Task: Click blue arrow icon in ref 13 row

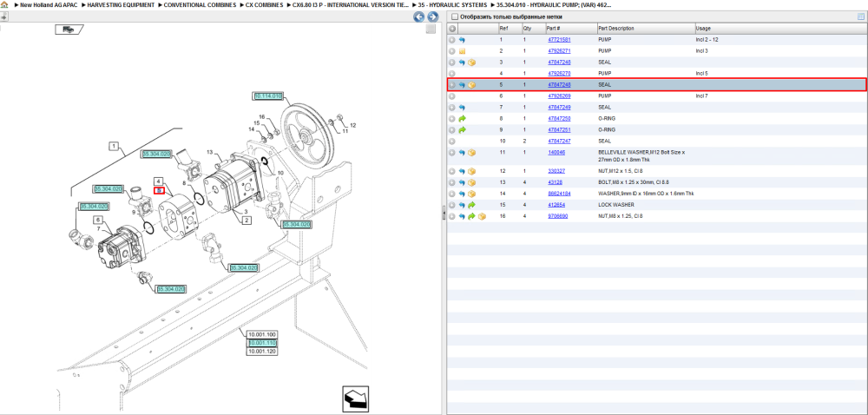Action: click(x=462, y=182)
